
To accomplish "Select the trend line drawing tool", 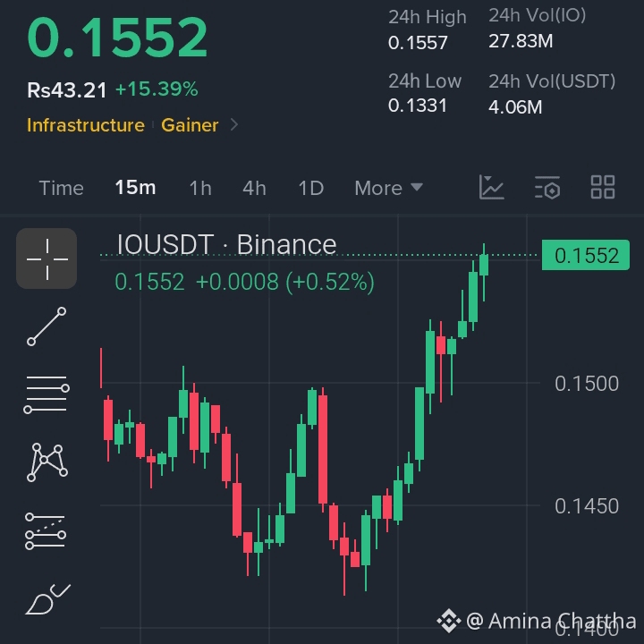I will pos(47,326).
